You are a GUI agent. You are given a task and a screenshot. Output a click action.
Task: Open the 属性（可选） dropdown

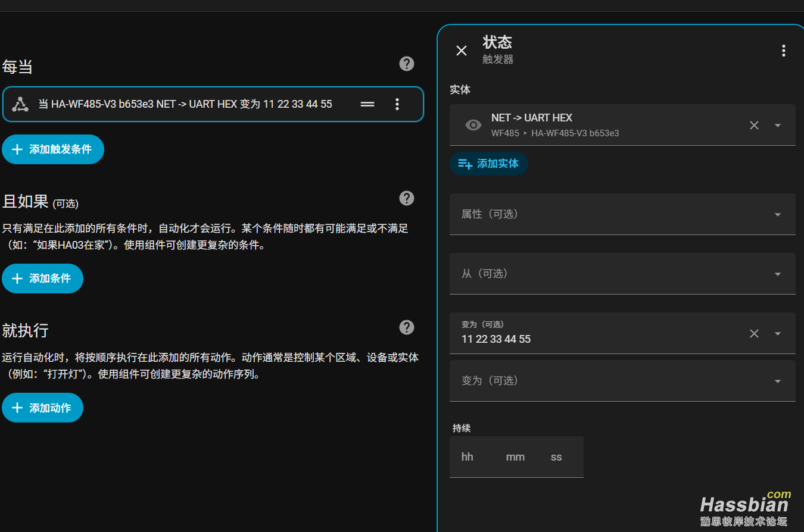tap(622, 214)
